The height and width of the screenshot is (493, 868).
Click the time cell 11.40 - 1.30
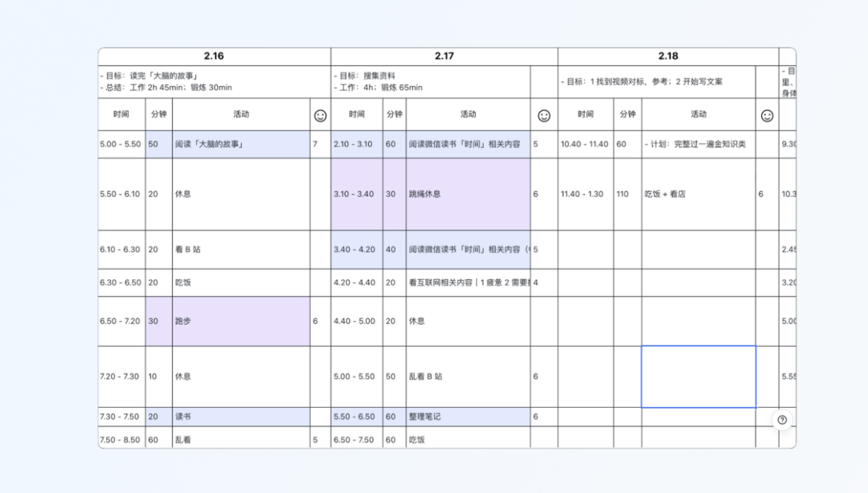(586, 194)
